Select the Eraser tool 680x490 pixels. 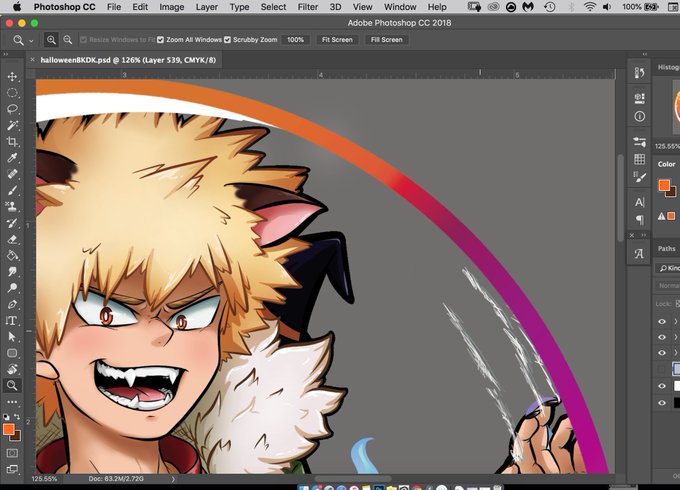12,239
